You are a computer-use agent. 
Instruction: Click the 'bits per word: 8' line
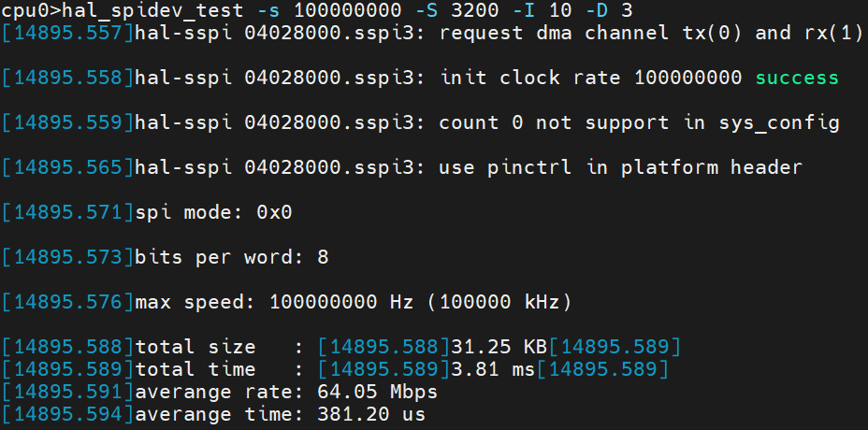tap(232, 258)
